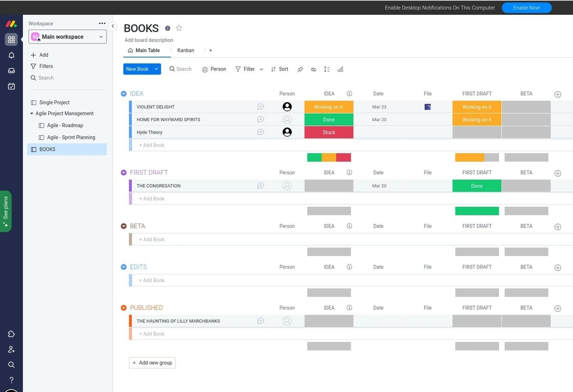Click the monday.com logo
This screenshot has height=392, width=573.
tap(11, 23)
